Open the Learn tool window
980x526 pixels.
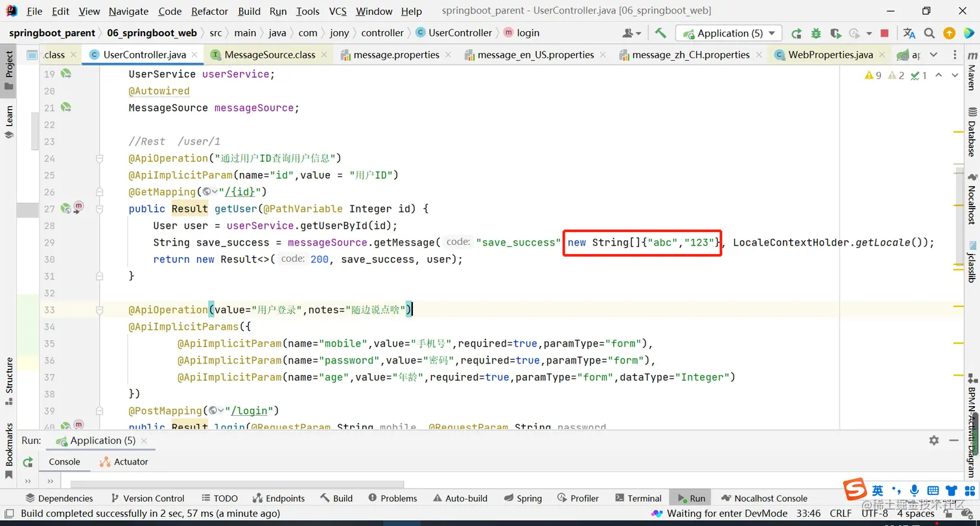coord(9,122)
